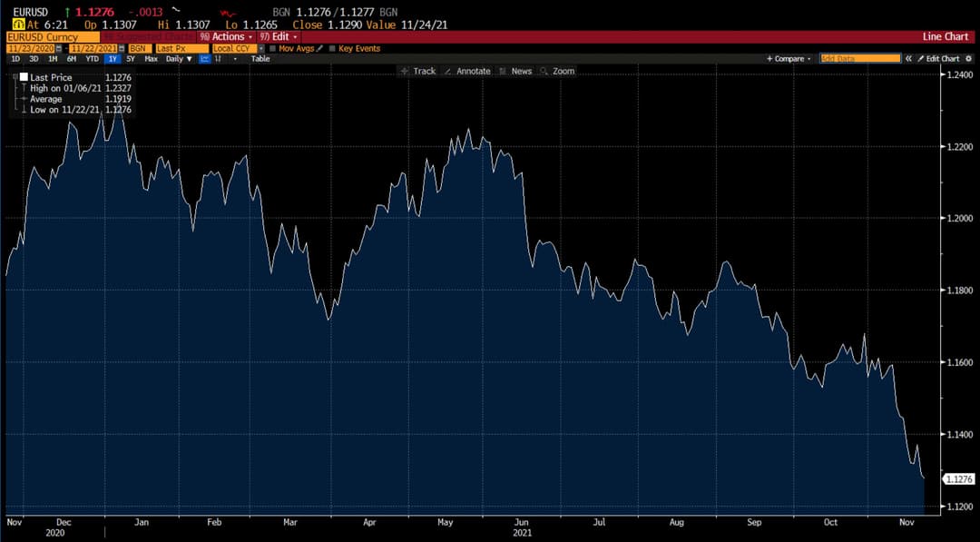Image resolution: width=980 pixels, height=542 pixels.
Task: Open the 97 Edit dropdown menu
Action: [x=279, y=37]
